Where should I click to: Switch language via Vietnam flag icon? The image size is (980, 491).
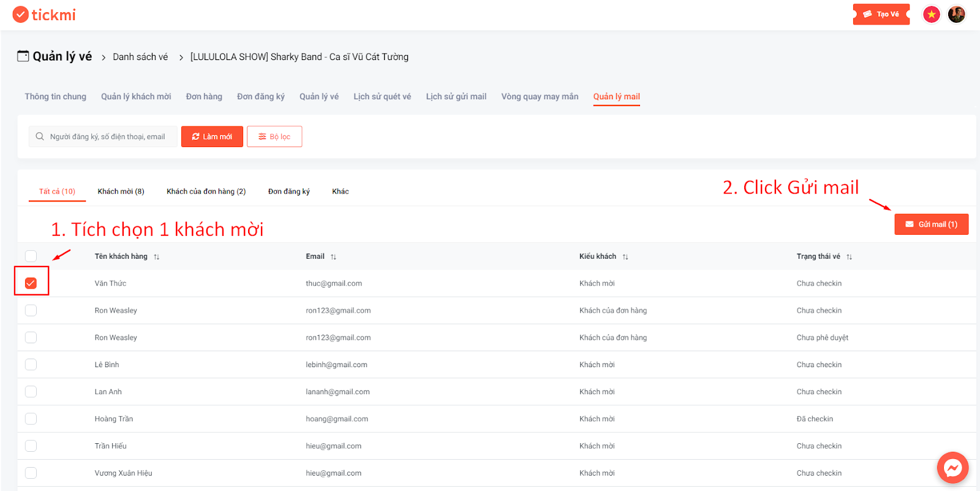click(932, 14)
